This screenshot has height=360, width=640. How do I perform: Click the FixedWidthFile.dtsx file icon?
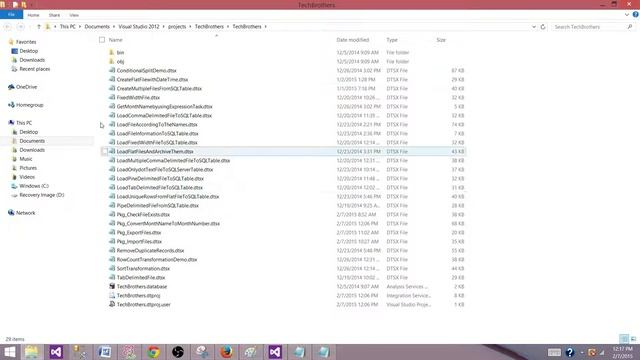(112, 97)
